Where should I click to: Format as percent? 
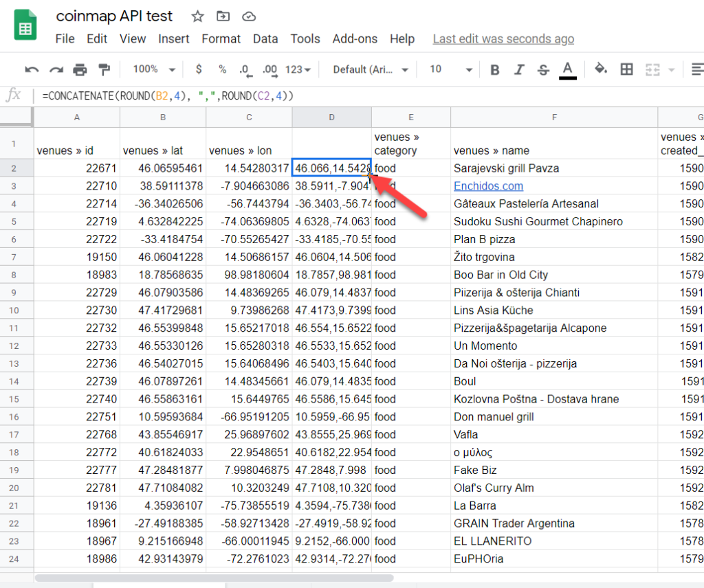click(x=222, y=69)
